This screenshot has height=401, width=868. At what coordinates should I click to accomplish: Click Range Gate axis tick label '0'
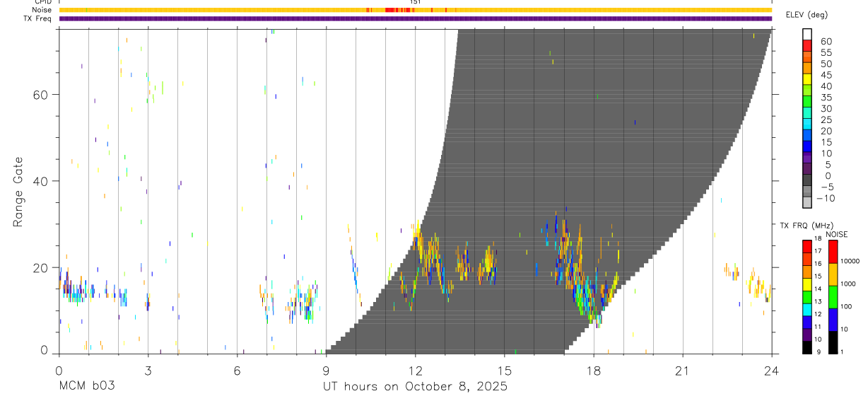click(44, 350)
